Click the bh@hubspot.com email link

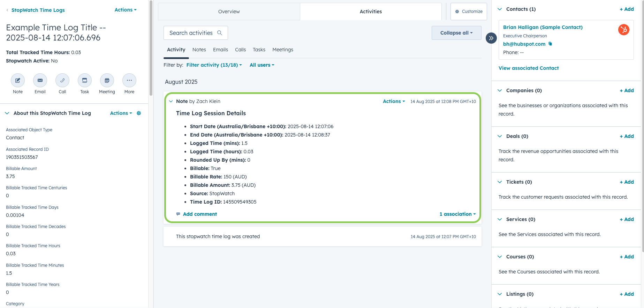[x=524, y=44]
